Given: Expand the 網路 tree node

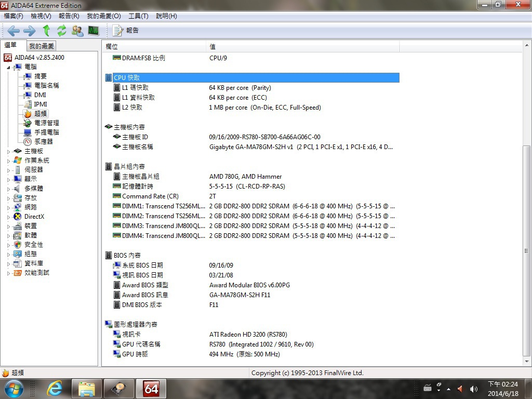Looking at the screenshot, I should pos(8,207).
